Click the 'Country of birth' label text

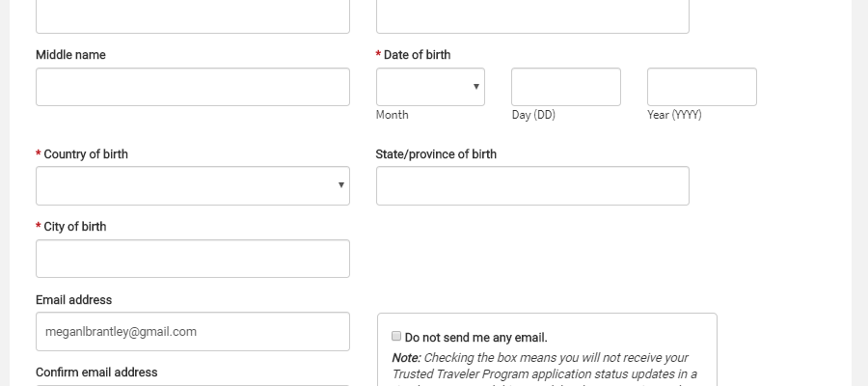pyautogui.click(x=86, y=154)
